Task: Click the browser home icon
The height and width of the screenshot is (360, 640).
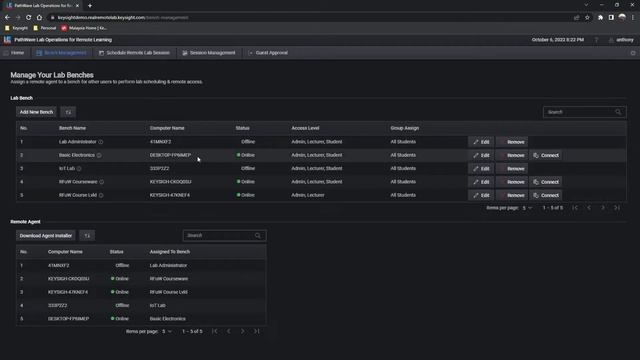Action: click(x=39, y=18)
